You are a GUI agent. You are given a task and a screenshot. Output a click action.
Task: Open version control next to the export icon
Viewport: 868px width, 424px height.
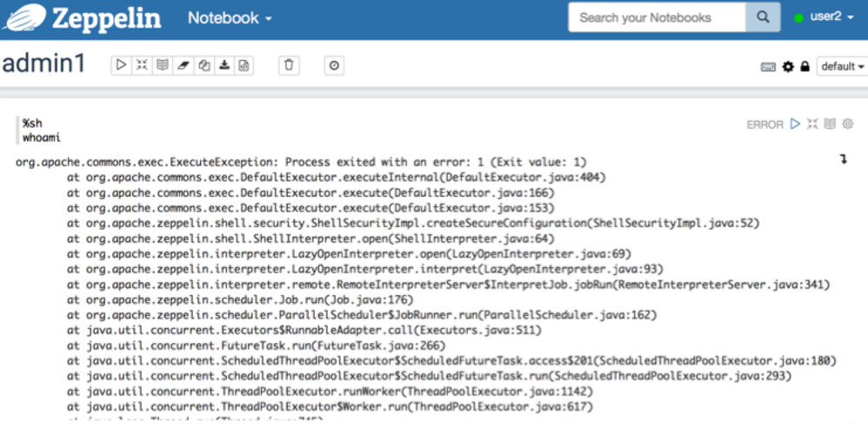[244, 65]
